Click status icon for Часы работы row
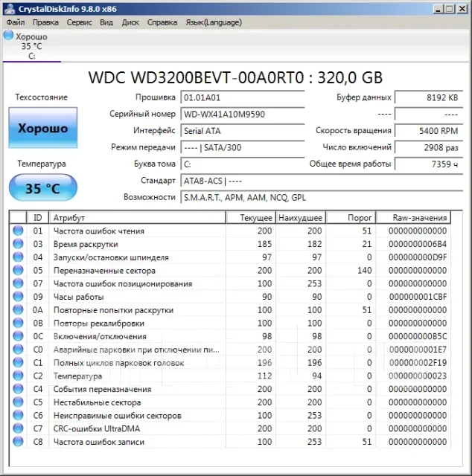The image size is (472, 476). tap(18, 296)
